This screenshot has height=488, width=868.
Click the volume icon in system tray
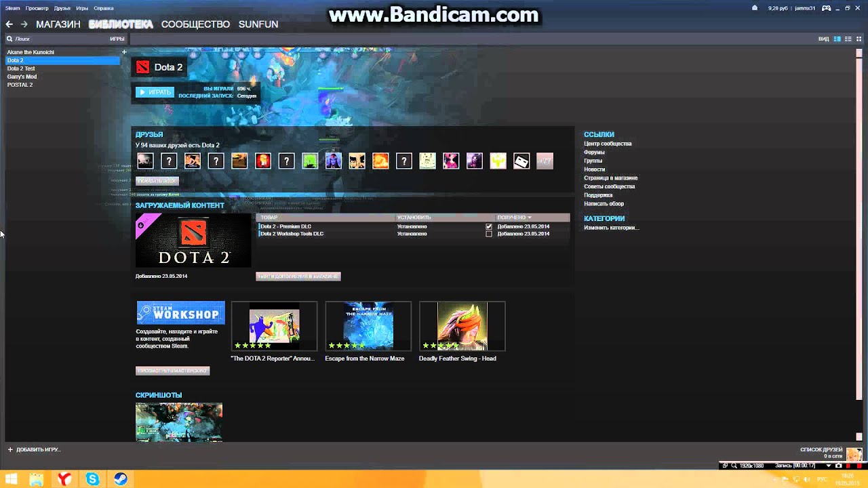(x=807, y=479)
